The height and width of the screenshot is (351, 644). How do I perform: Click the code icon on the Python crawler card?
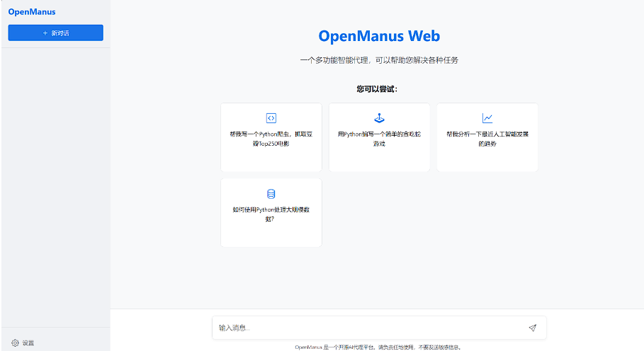point(271,118)
